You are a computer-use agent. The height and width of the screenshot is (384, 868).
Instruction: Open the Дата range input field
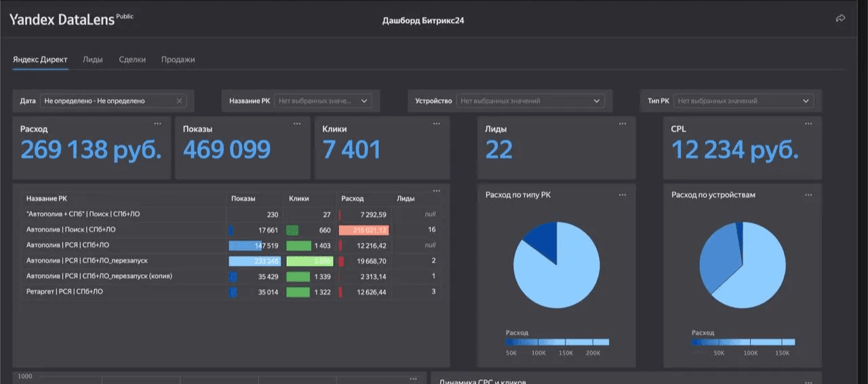(x=113, y=100)
